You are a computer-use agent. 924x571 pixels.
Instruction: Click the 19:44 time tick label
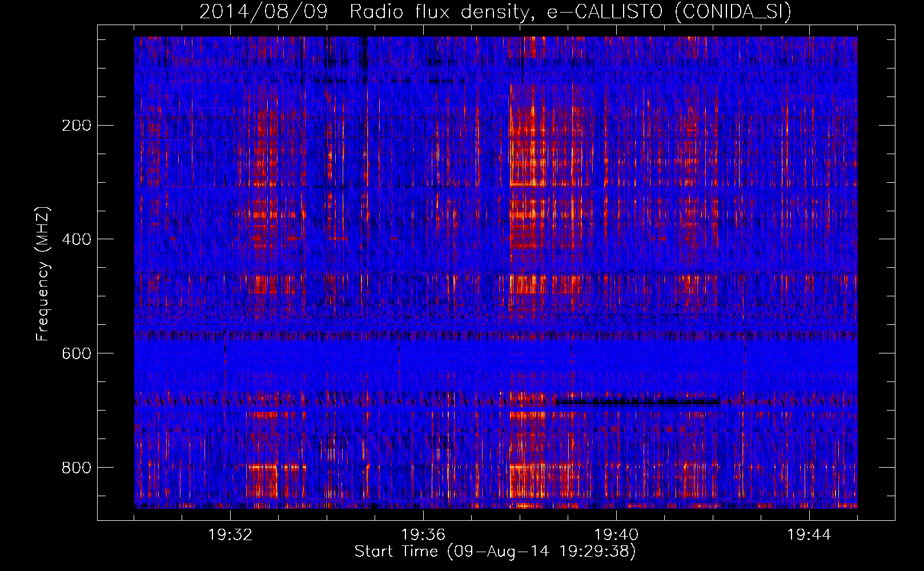coord(809,535)
